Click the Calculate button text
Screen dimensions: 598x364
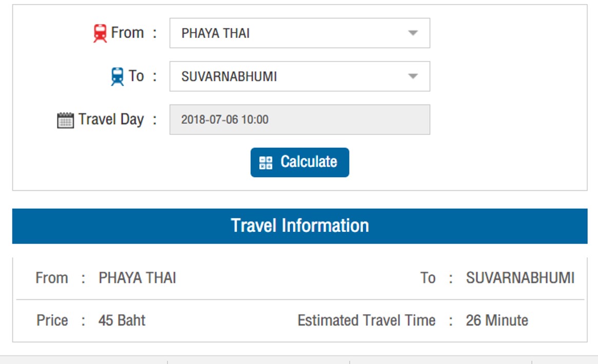pyautogui.click(x=309, y=162)
